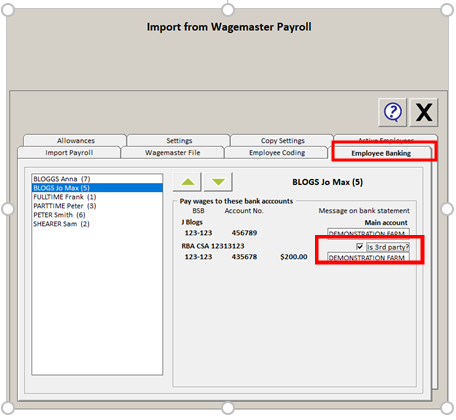Edit the 3rd party bank statement message field
This screenshot has height=420, width=456.
point(368,257)
